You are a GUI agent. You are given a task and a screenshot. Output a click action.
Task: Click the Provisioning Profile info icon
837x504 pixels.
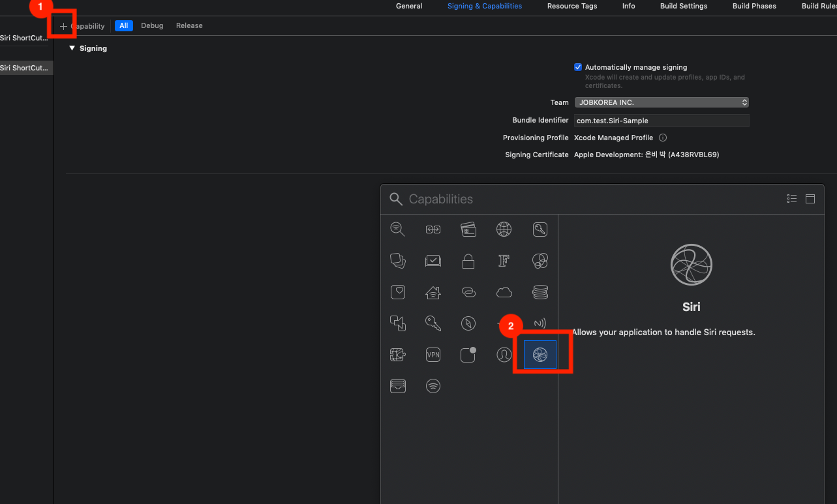(663, 138)
